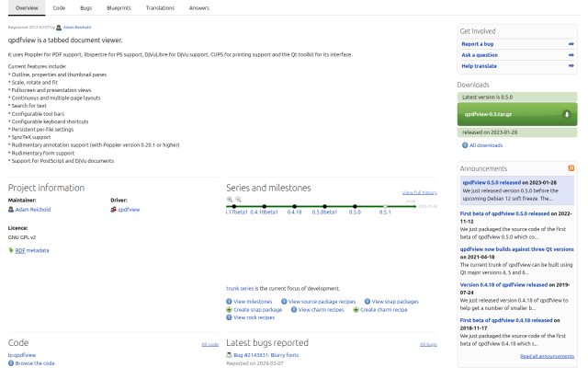Click View full history link

(x=420, y=192)
